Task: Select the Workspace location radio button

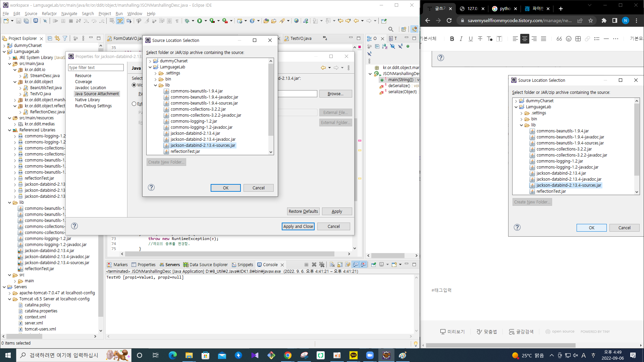Action: (134, 85)
